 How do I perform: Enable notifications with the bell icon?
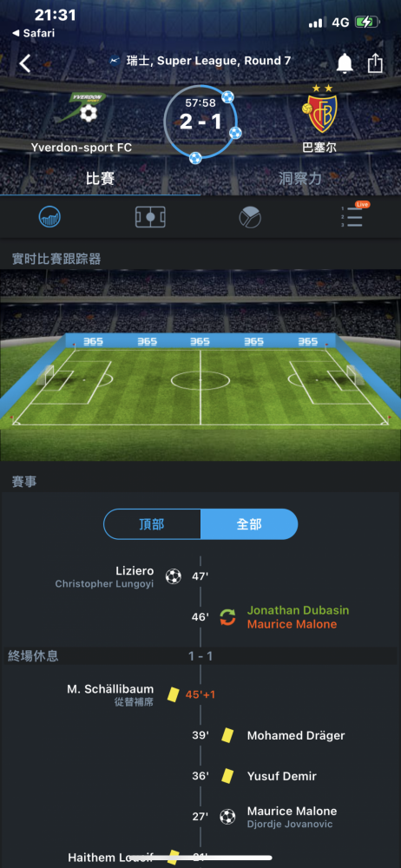[x=345, y=63]
